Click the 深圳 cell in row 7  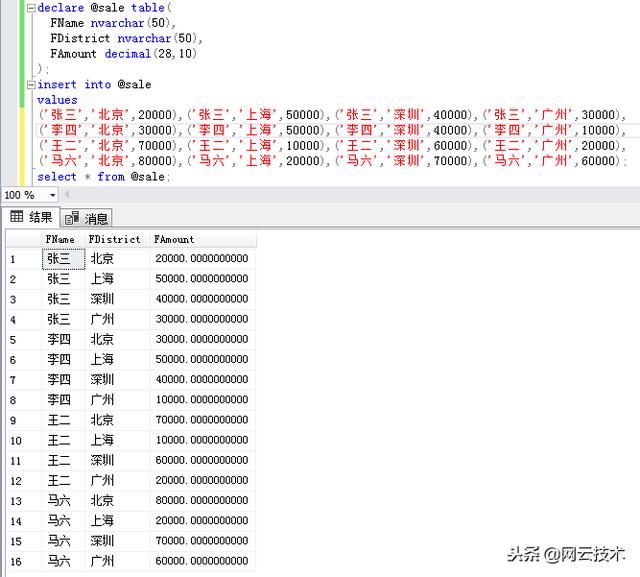pos(102,380)
